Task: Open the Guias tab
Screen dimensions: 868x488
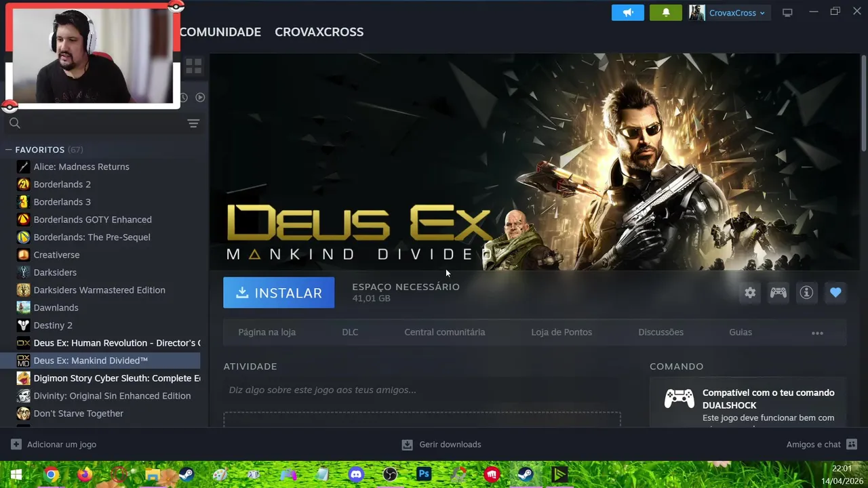Action: click(x=741, y=332)
